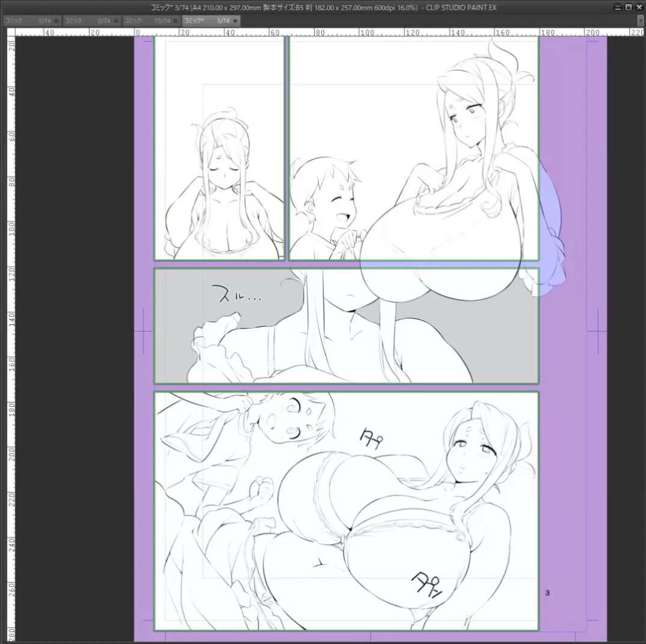Expand the canvas tab list dropdown arrow

pos(641,20)
